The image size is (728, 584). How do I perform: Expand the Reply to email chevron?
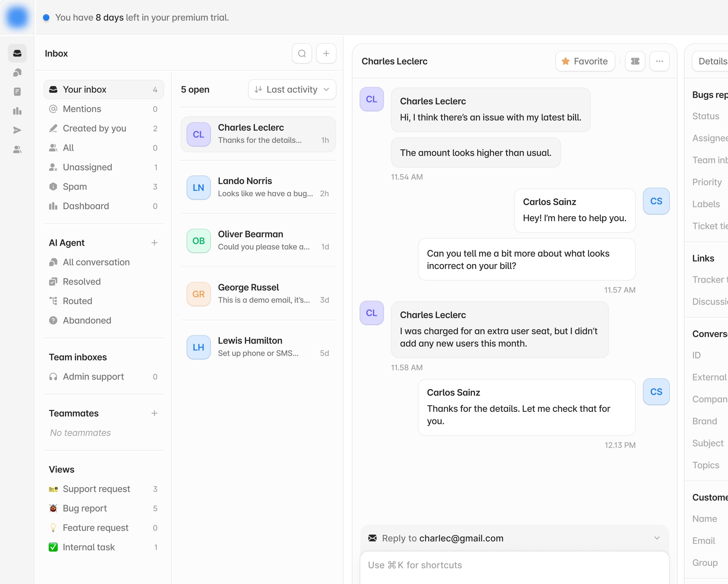657,538
